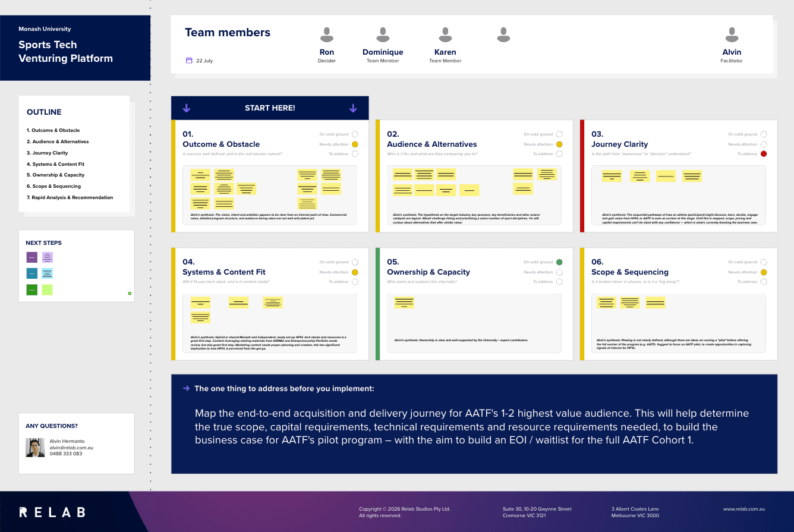This screenshot has width=794, height=532.
Task: Click the down arrow after START HERE!
Action: coord(353,108)
